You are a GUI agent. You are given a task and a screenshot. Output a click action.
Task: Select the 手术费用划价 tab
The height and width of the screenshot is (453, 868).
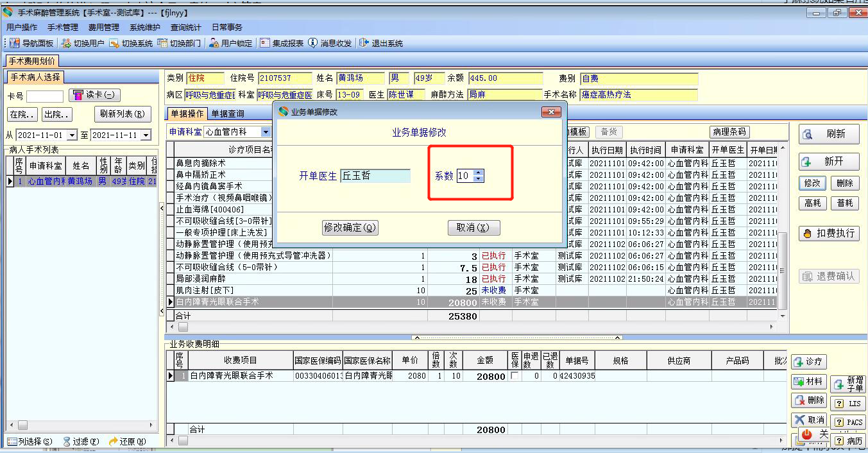click(32, 62)
